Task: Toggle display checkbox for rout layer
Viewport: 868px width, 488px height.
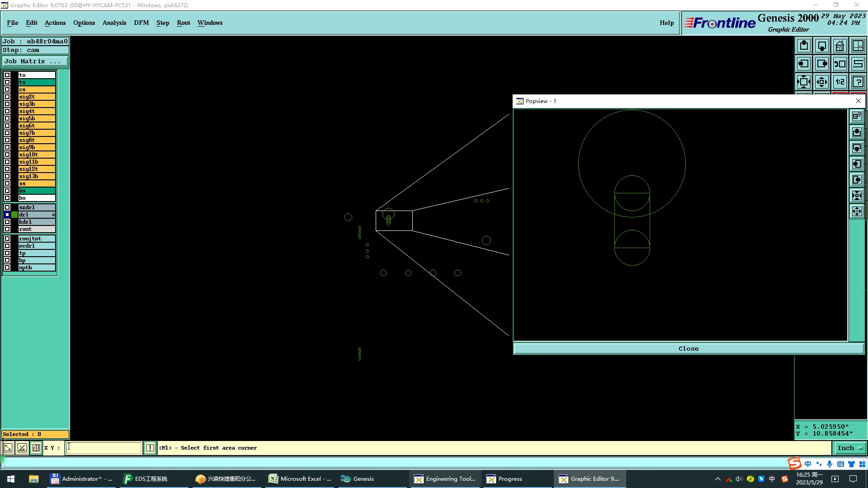Action: 7,229
